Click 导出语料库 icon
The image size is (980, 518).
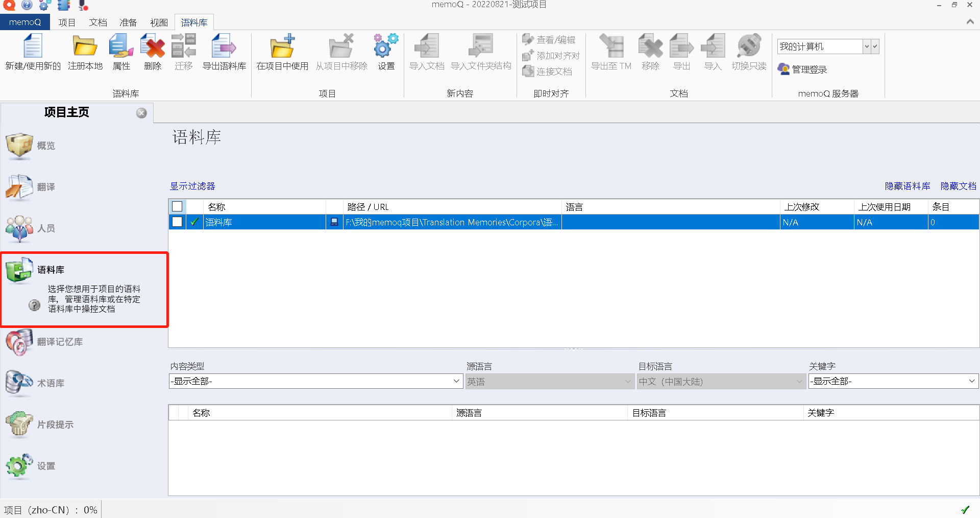[x=224, y=46]
